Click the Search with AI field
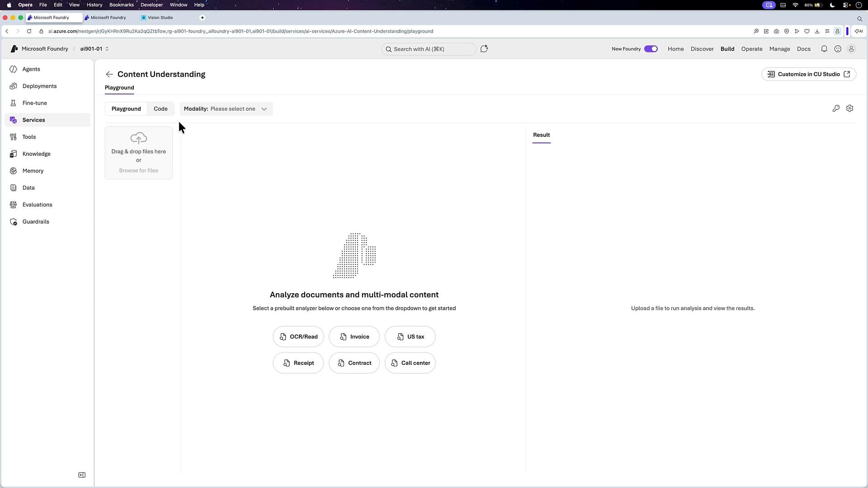 pos(429,49)
